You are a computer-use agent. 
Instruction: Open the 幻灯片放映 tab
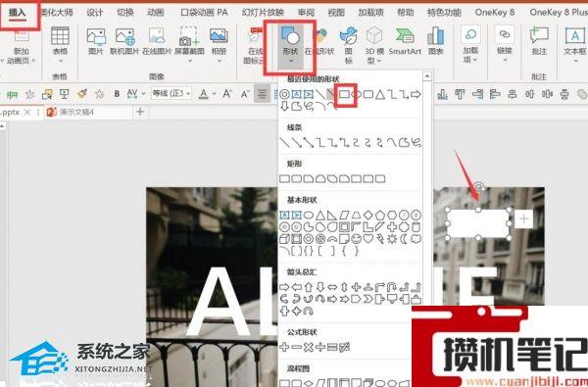(263, 13)
